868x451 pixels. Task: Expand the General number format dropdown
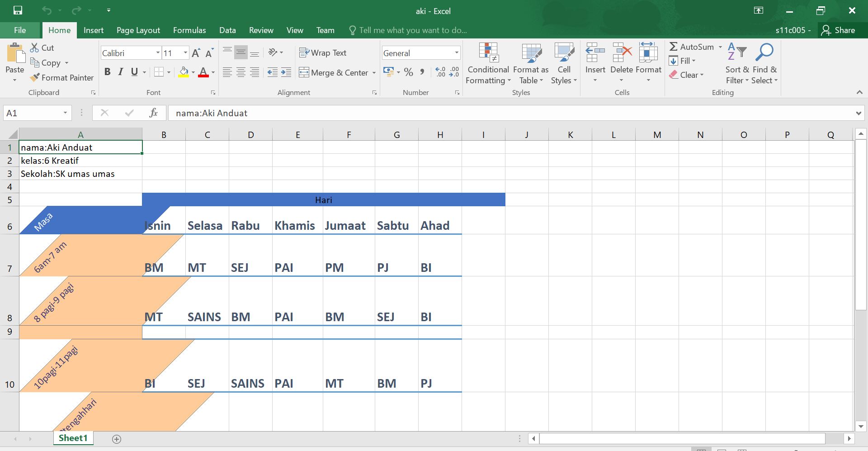456,53
